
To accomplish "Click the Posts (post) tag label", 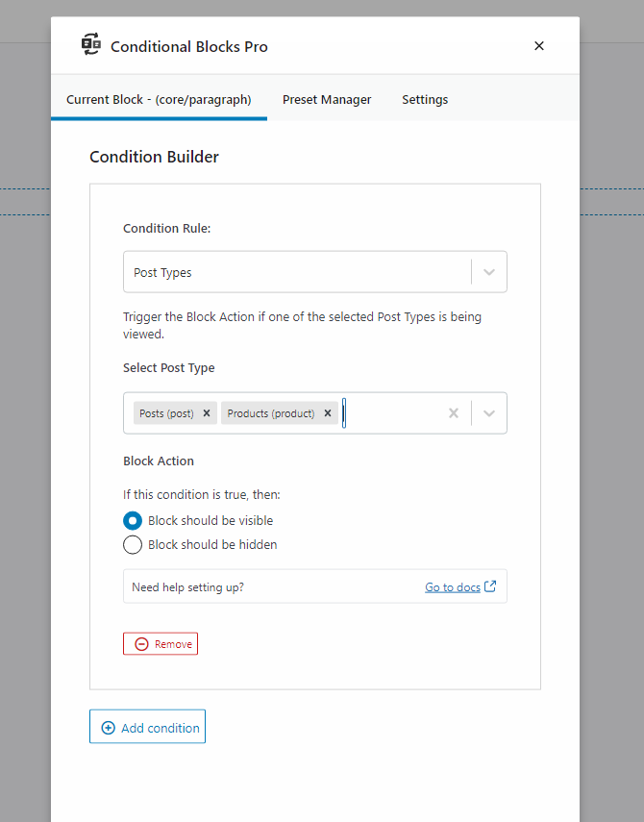I will point(166,413).
